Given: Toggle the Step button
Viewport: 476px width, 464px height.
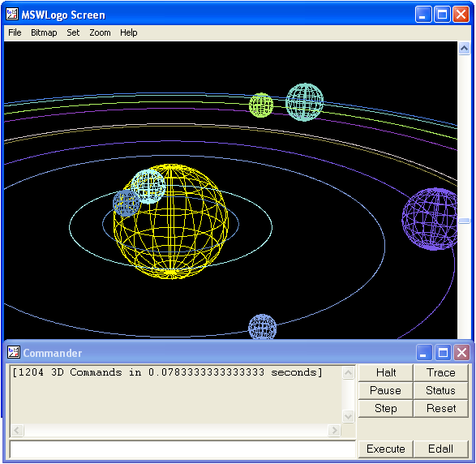Looking at the screenshot, I should pos(385,408).
